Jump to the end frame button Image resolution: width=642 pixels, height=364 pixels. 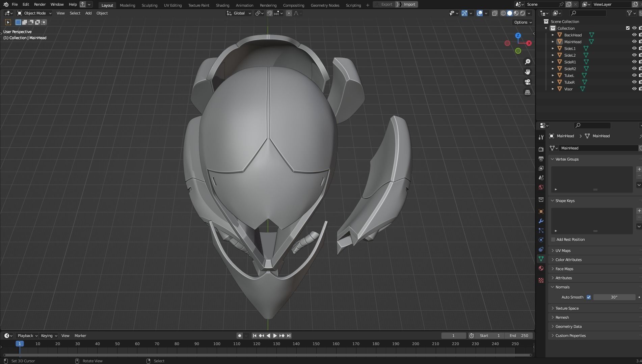point(289,336)
